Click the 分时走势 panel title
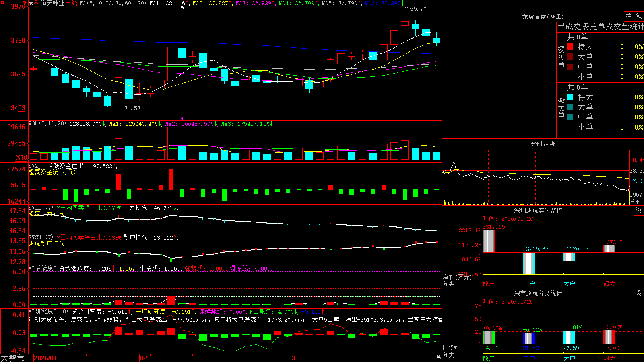644x362 pixels. click(x=543, y=144)
